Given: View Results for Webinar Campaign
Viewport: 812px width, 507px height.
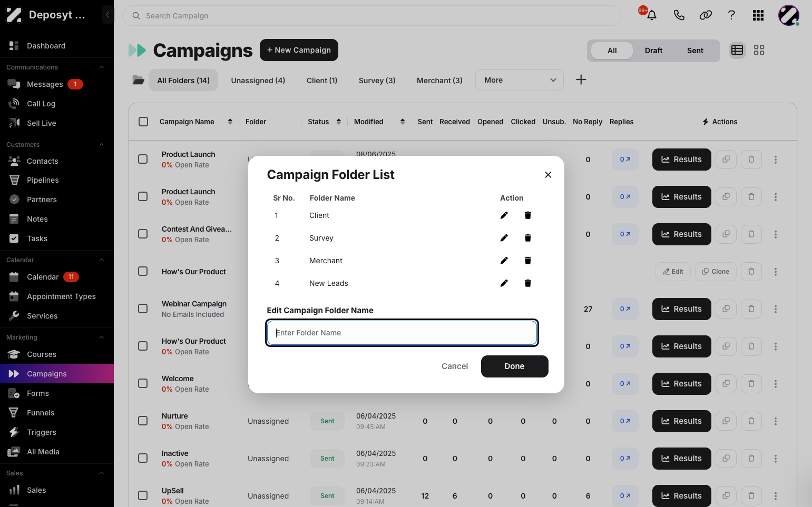Looking at the screenshot, I should [x=681, y=309].
